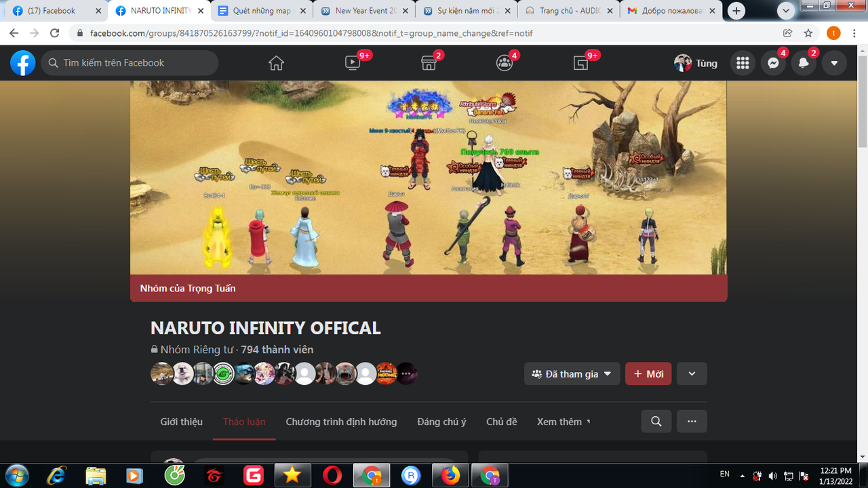Open the Facebook menu grid icon
The image size is (868, 488).
point(743,63)
